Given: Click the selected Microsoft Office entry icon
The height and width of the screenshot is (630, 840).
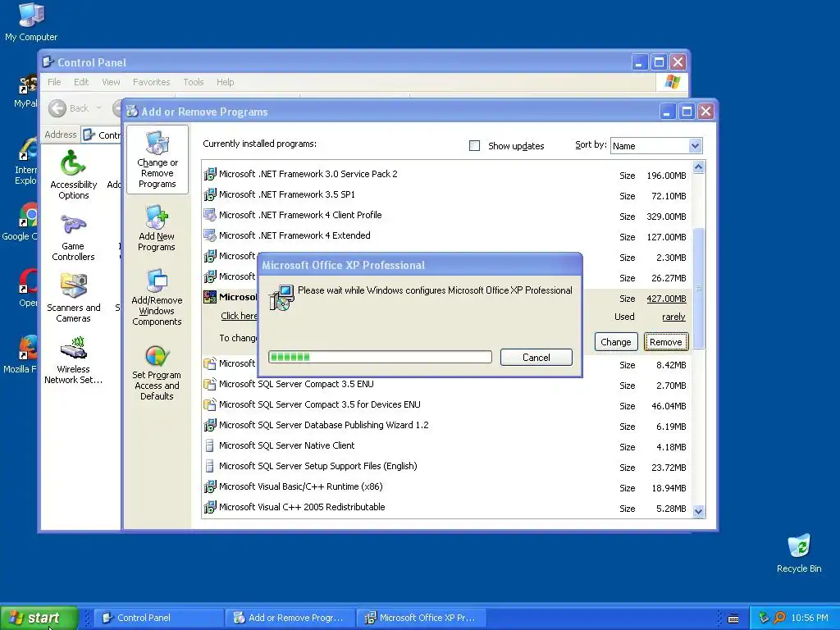Looking at the screenshot, I should tap(210, 297).
